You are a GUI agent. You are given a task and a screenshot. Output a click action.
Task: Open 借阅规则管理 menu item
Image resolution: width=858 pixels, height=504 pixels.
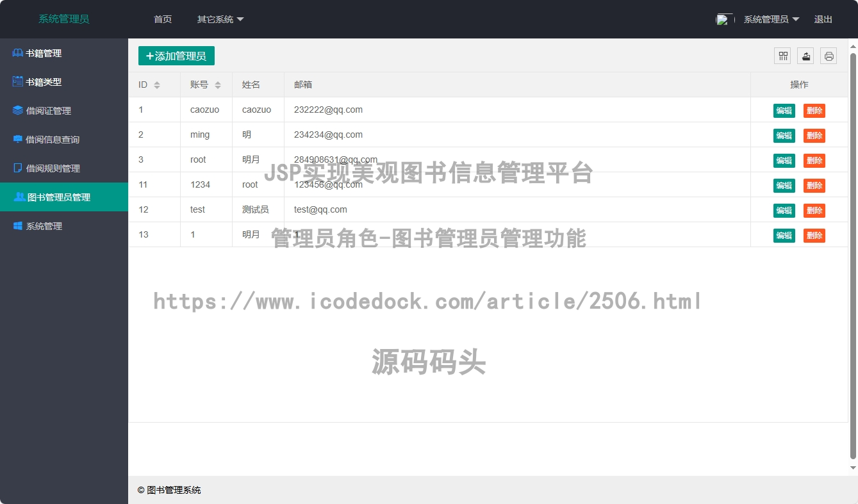[64, 168]
